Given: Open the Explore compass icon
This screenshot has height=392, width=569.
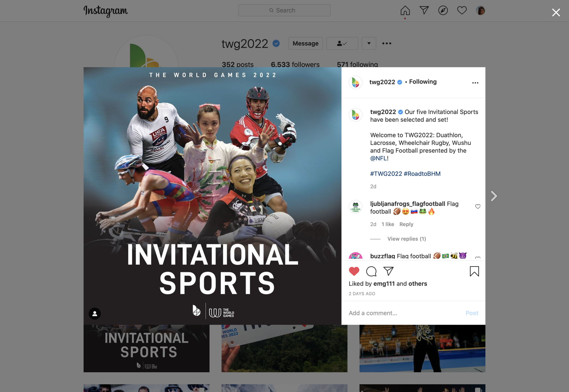Looking at the screenshot, I should (x=443, y=10).
